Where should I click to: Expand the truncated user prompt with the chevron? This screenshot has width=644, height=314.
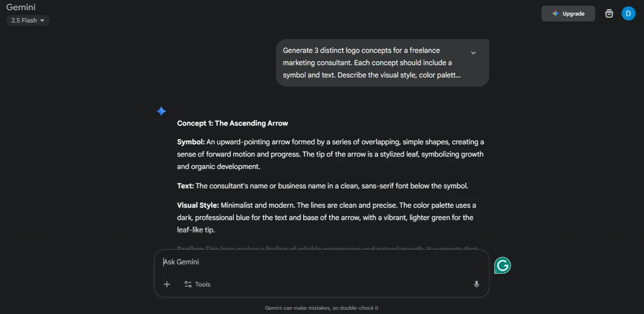coord(473,53)
